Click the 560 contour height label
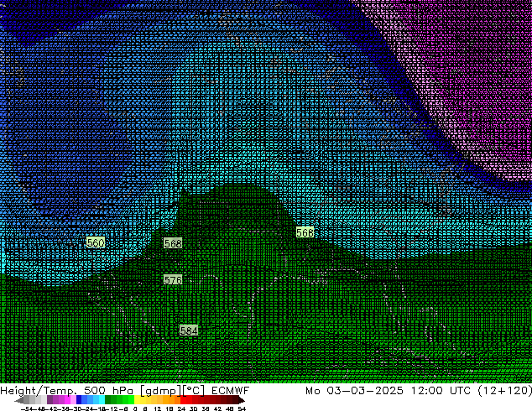 tap(96, 242)
